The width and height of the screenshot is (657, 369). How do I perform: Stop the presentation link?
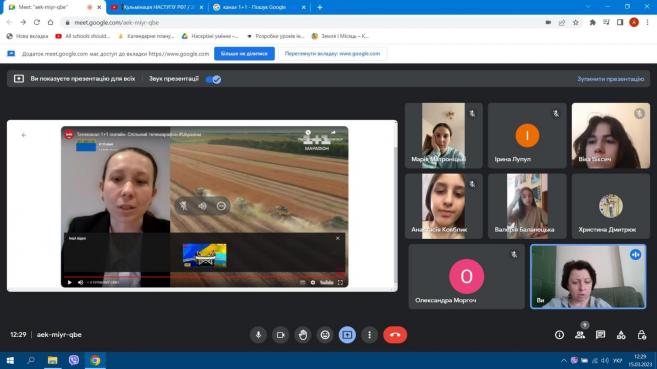610,79
